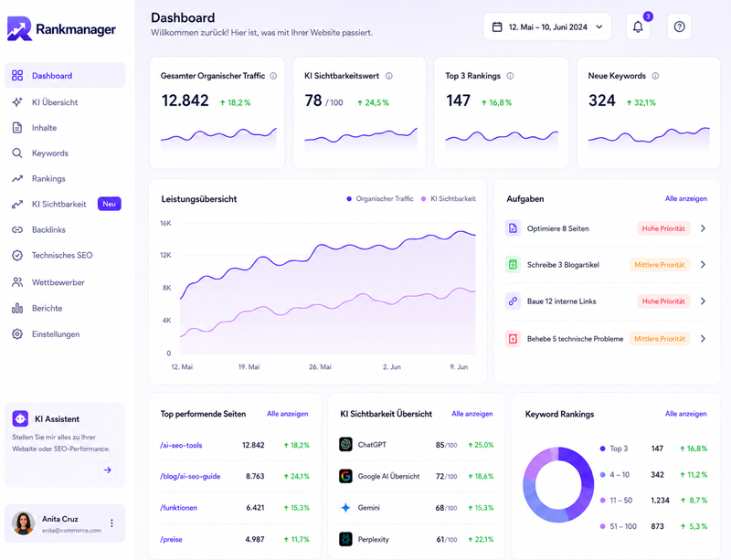Open the /blog/ai-seo-guide page link
This screenshot has height=560, width=731.
[190, 476]
